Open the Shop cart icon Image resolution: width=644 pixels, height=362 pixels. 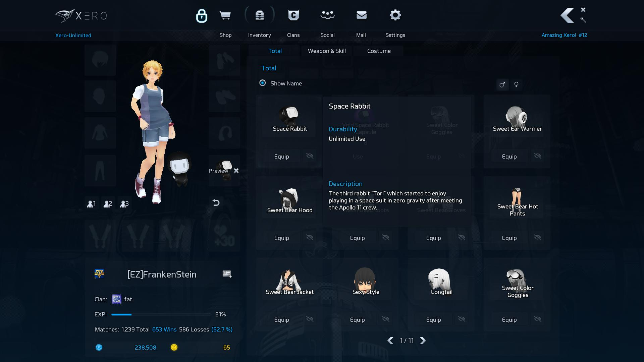click(x=225, y=15)
